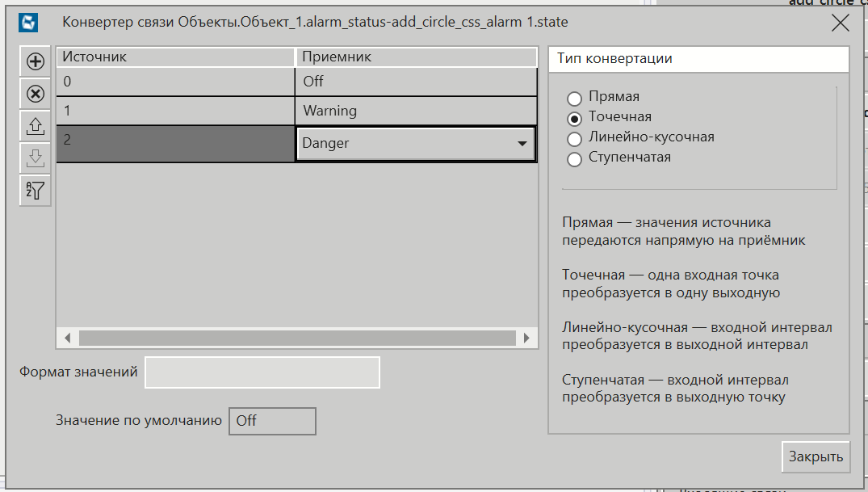This screenshot has height=492, width=868.
Task: Click the Off value in the Приемник column
Action: click(363, 81)
